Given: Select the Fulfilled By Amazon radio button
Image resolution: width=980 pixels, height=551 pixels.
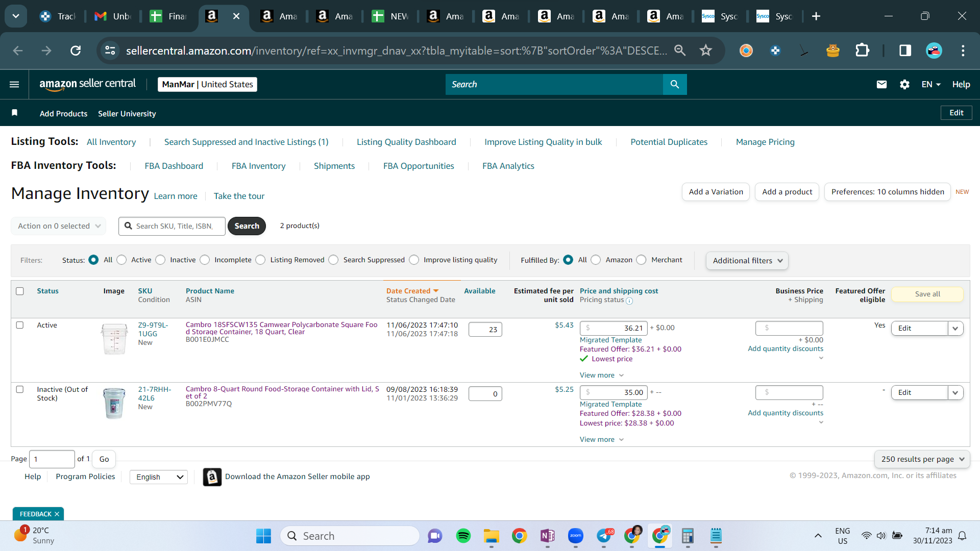Looking at the screenshot, I should 596,260.
